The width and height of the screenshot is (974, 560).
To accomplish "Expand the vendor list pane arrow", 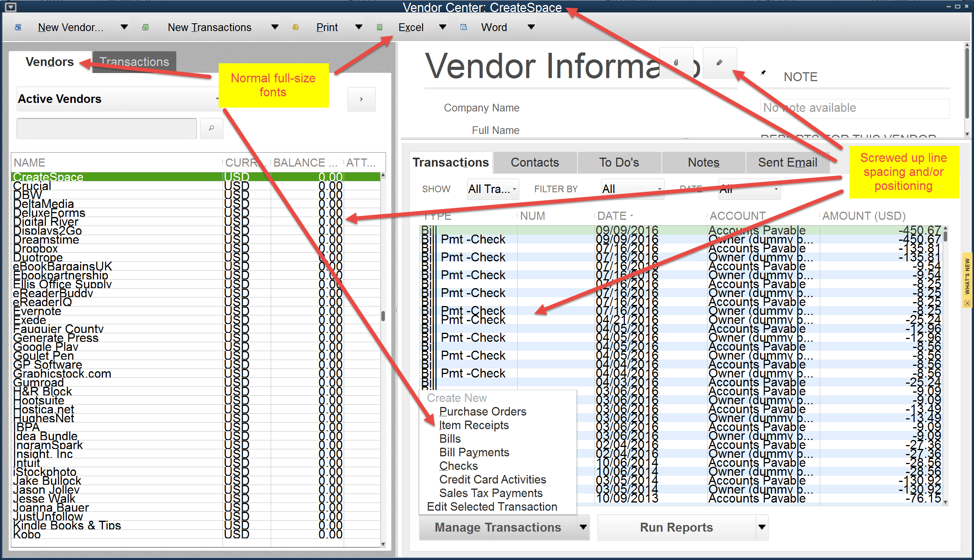I will pyautogui.click(x=361, y=99).
